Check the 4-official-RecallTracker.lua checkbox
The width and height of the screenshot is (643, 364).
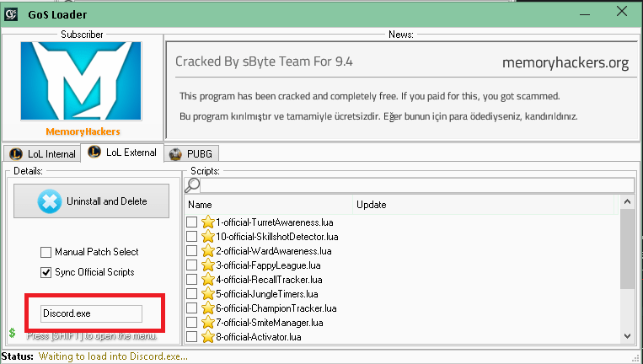[191, 280]
